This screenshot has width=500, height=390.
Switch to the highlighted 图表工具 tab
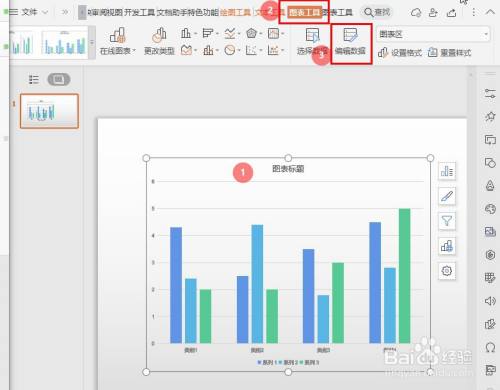[x=305, y=13]
